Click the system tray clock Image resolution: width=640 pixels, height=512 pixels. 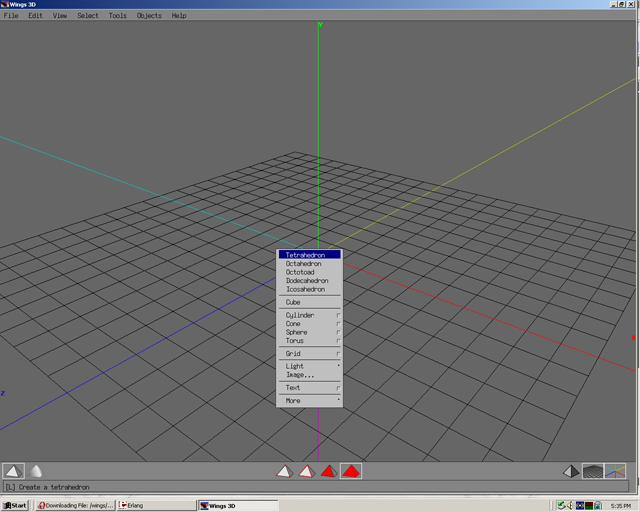[621, 506]
